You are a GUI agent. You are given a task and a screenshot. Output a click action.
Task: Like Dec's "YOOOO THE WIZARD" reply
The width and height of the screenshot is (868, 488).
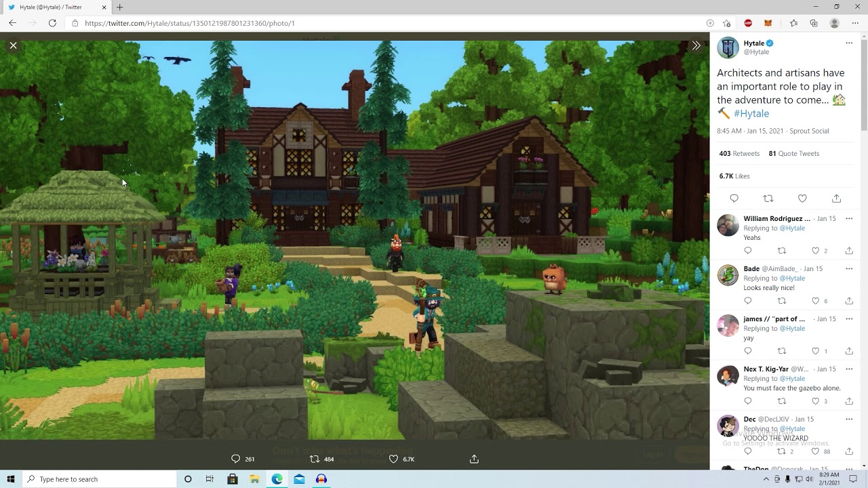point(816,451)
